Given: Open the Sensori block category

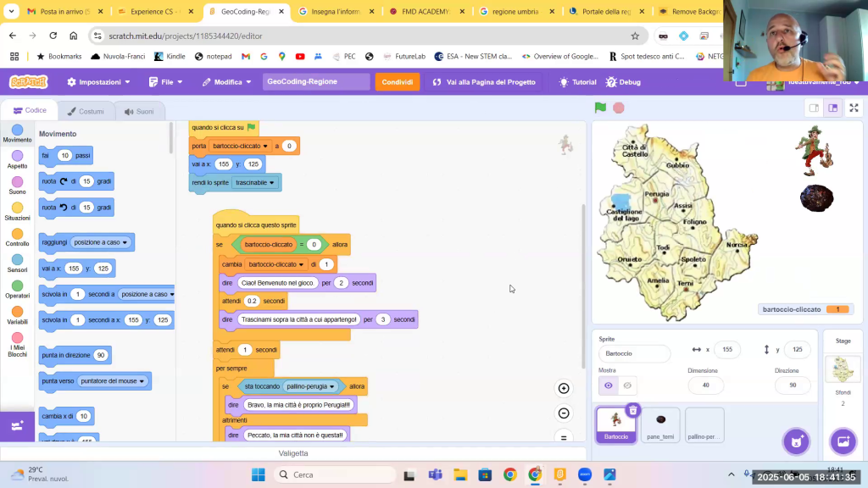Looking at the screenshot, I should pos(17,263).
